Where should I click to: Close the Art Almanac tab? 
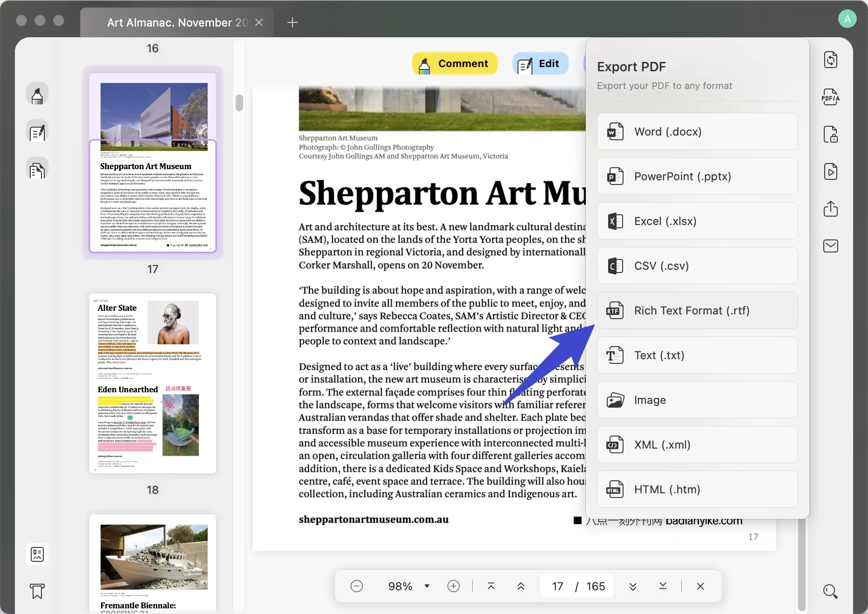[259, 22]
